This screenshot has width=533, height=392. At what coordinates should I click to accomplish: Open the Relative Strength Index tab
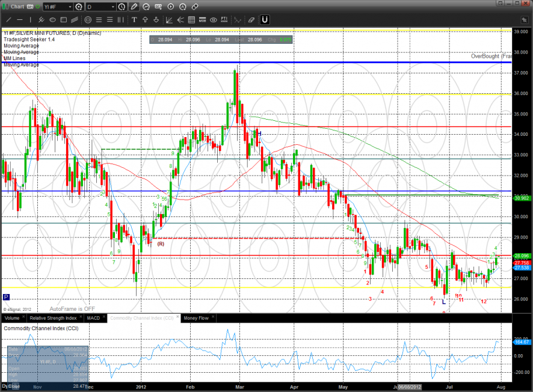tap(54, 317)
